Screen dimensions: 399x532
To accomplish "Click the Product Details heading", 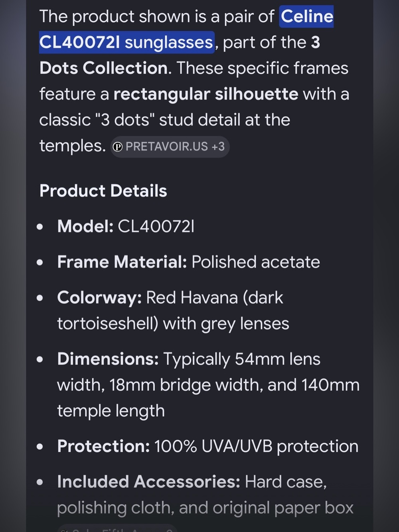I will pyautogui.click(x=103, y=191).
